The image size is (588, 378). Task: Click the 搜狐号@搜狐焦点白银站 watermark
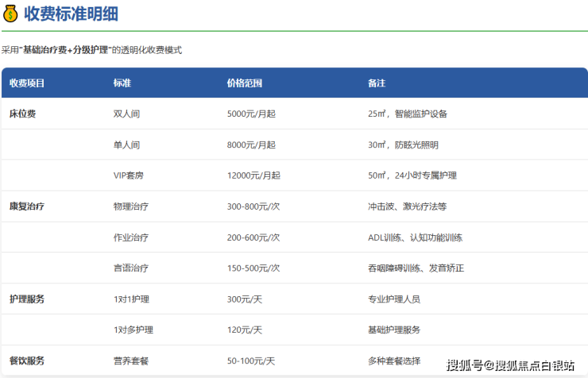[510, 365]
